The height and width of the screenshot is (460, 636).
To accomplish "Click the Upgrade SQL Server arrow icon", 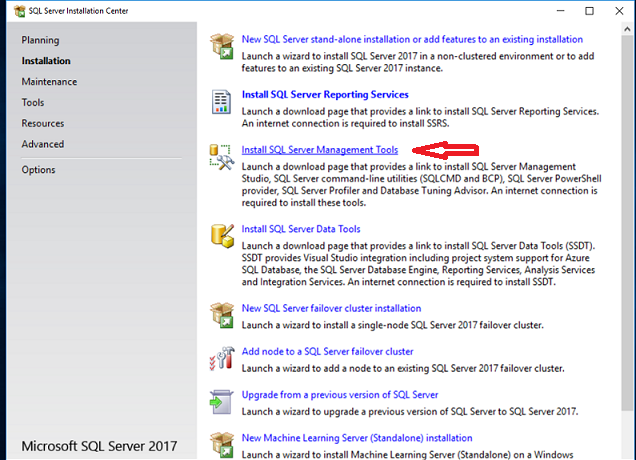I will point(221,401).
